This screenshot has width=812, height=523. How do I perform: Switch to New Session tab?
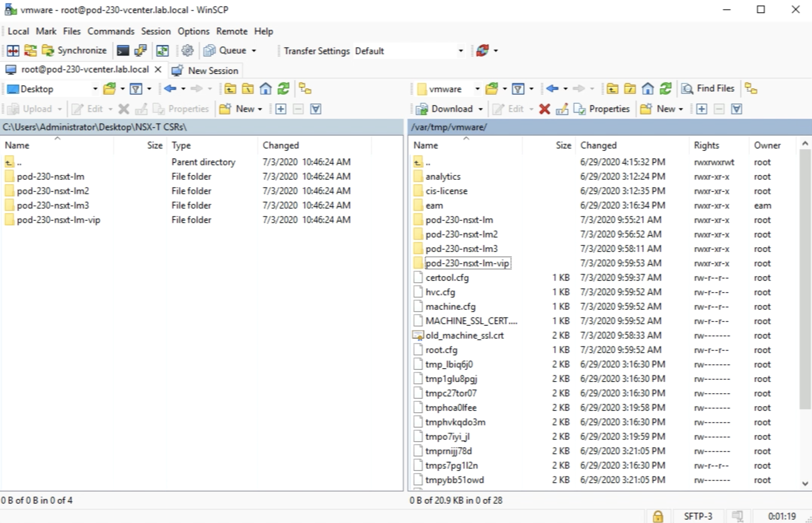pyautogui.click(x=206, y=70)
